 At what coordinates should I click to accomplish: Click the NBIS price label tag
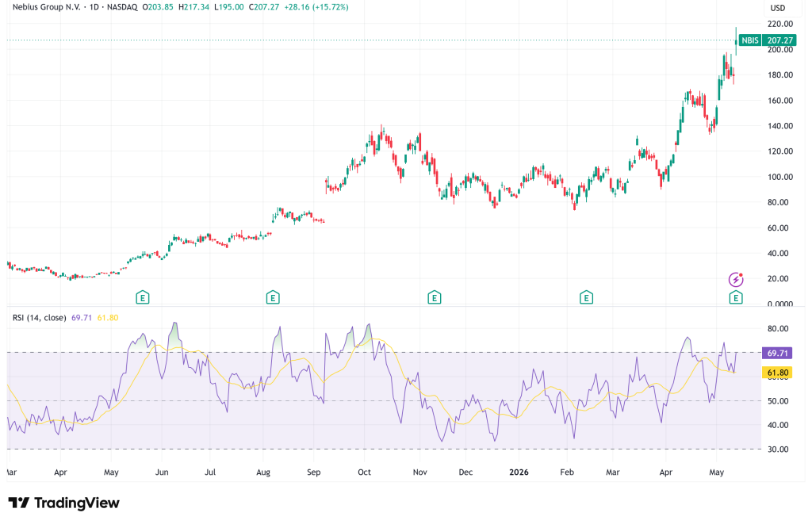coord(750,40)
